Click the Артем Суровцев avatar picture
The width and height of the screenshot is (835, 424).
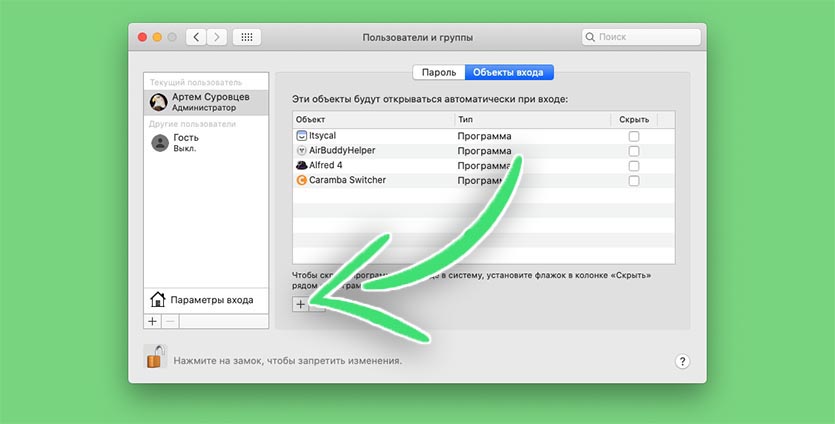[159, 102]
